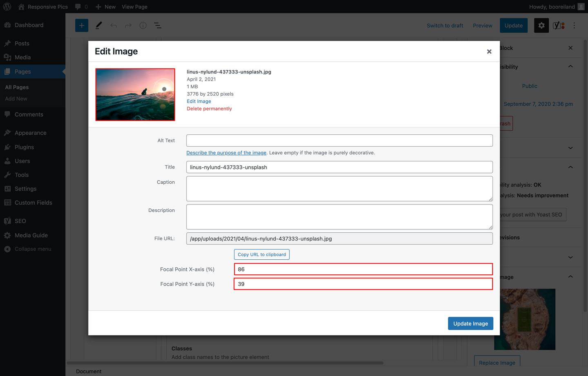Click the undo arrow

(x=114, y=25)
